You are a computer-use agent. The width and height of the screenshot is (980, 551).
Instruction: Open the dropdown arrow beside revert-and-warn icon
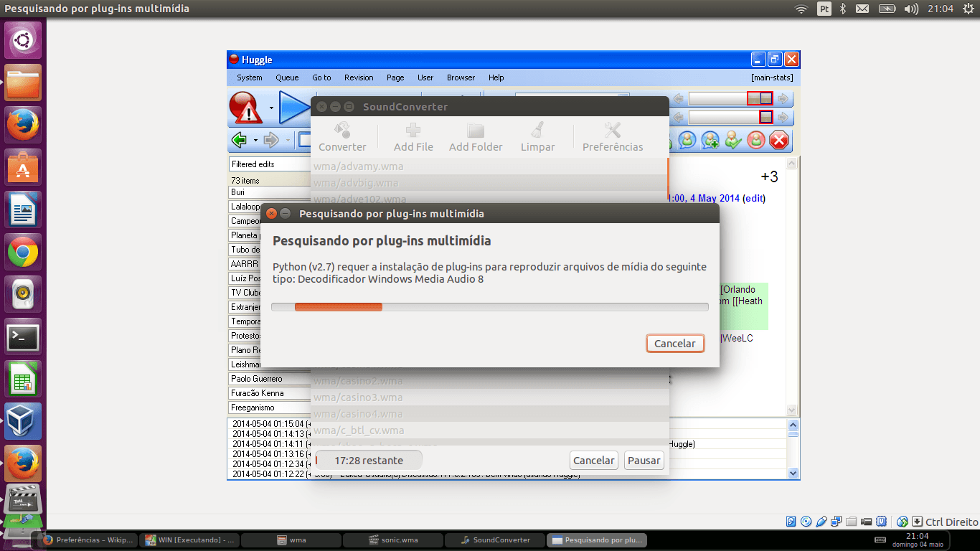pos(271,108)
